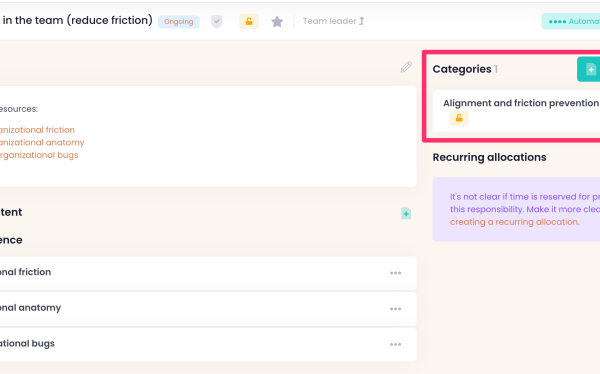
Task: Open the Team leader link
Action: [333, 21]
